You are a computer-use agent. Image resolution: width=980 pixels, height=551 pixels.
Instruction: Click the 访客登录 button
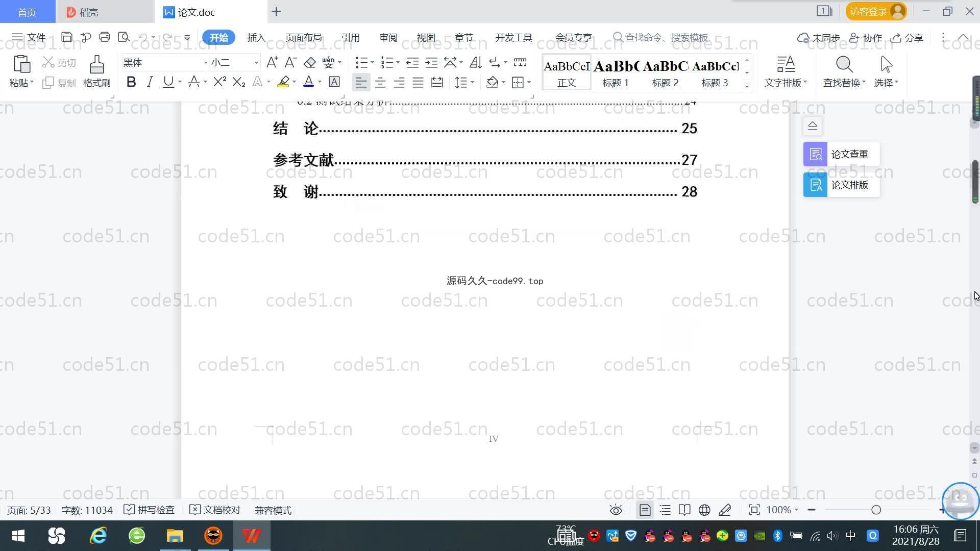point(876,11)
